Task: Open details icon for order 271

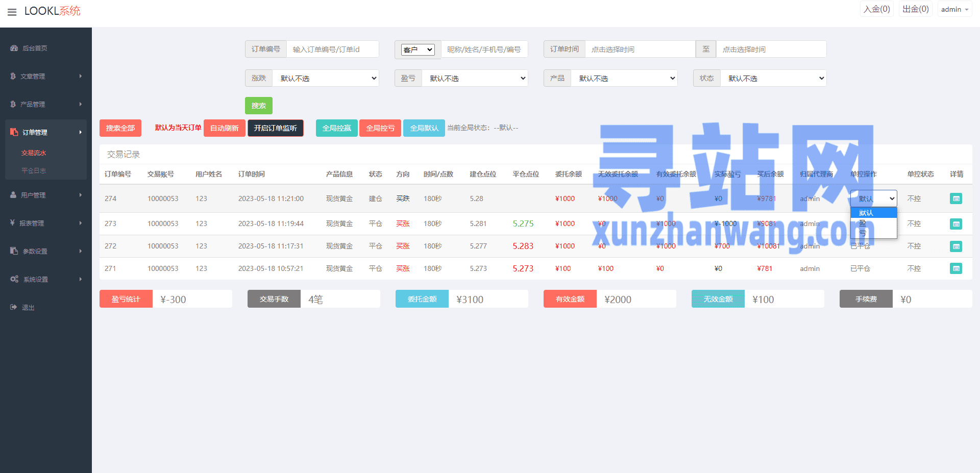Action: coord(955,268)
